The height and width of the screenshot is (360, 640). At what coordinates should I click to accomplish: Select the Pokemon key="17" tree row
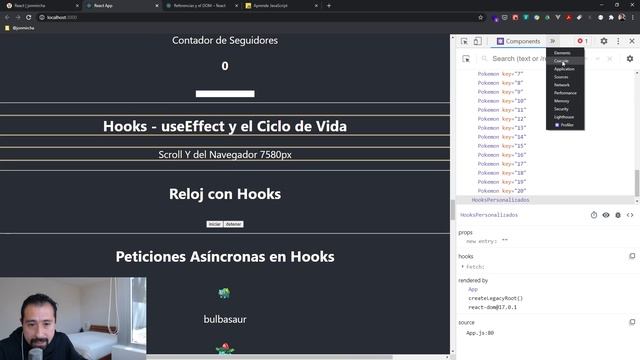point(502,164)
